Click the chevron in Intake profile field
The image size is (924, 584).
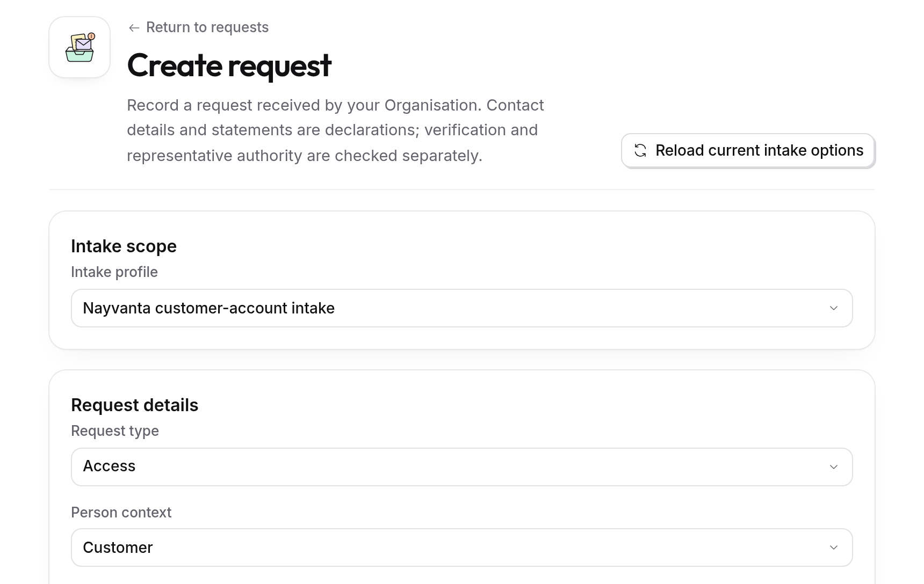834,308
